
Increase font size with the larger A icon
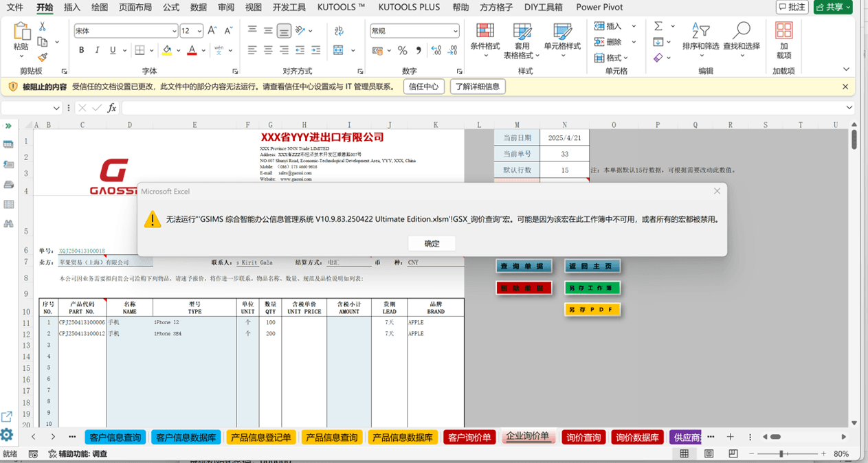(212, 31)
